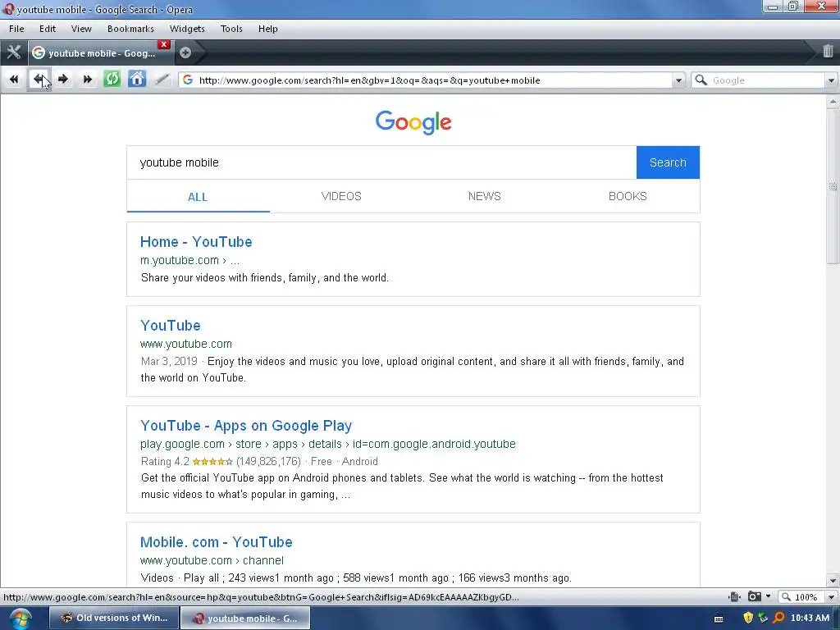The width and height of the screenshot is (840, 630).
Task: Open the closed tabs trash icon
Action: (x=828, y=52)
